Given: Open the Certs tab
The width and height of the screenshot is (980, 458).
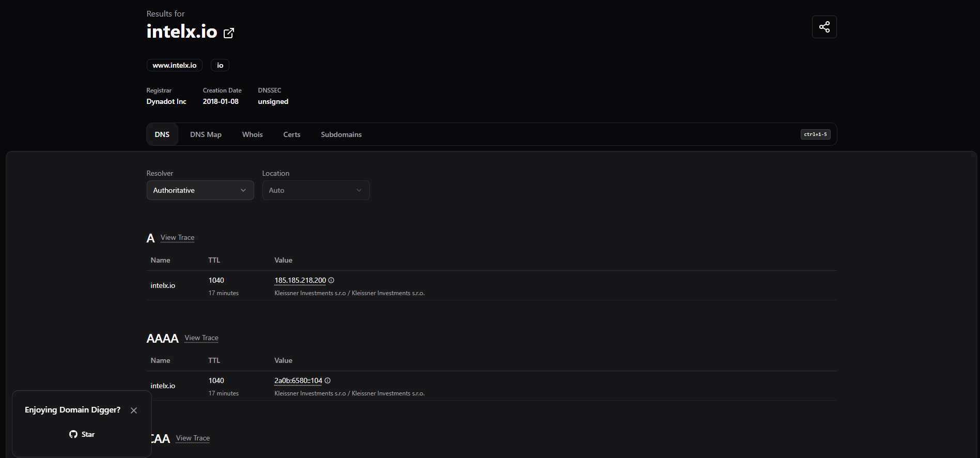Looking at the screenshot, I should pos(292,134).
